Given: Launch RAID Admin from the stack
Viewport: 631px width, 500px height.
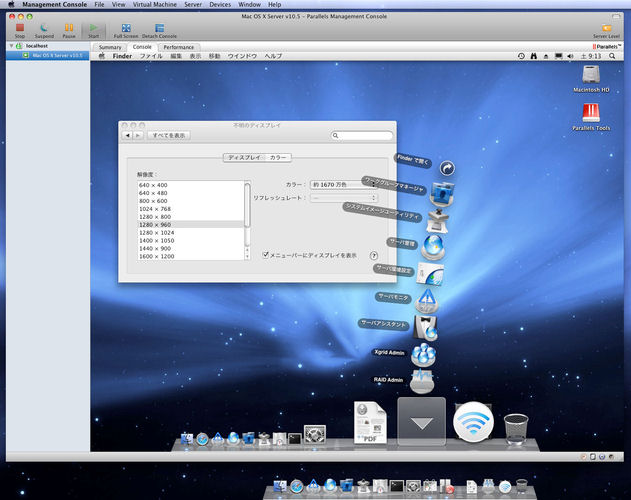Looking at the screenshot, I should point(422,381).
